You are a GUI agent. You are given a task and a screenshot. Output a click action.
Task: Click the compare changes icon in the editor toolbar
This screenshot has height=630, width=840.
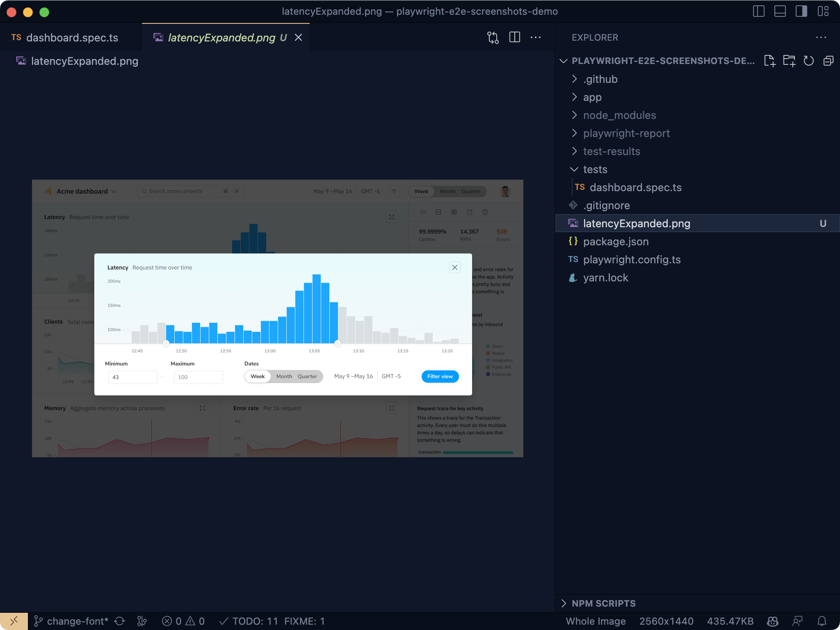point(493,37)
